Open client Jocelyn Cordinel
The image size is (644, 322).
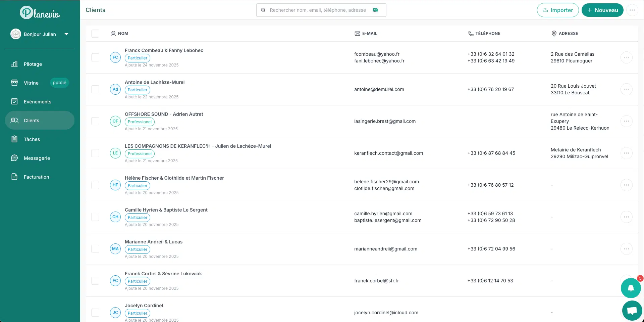tap(144, 306)
